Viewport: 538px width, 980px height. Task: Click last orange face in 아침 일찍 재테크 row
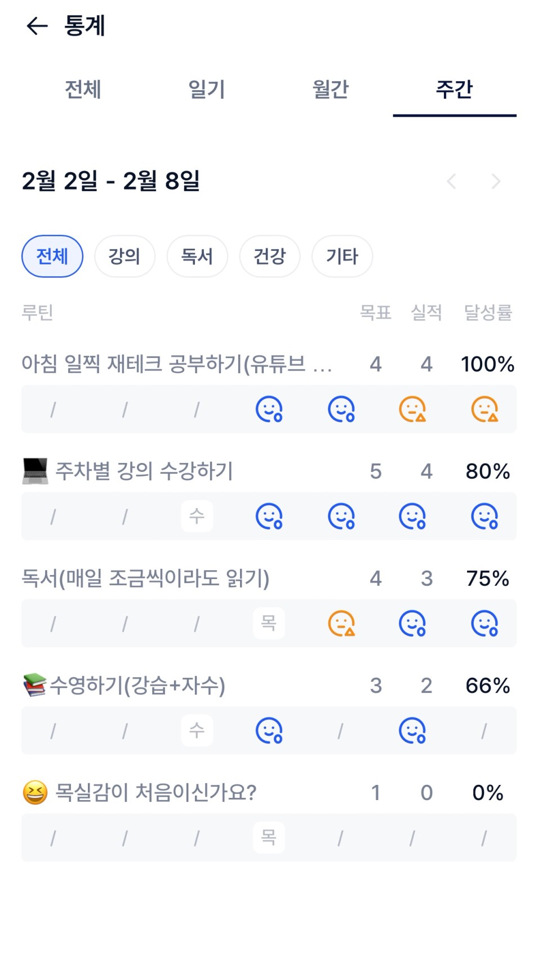point(484,409)
